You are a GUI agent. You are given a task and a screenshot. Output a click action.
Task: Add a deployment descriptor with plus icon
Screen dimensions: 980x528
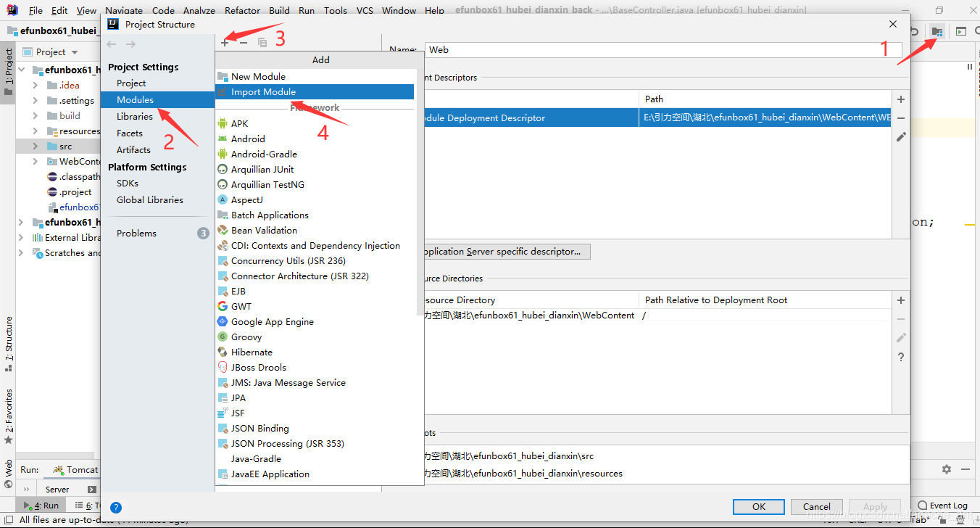pos(901,99)
